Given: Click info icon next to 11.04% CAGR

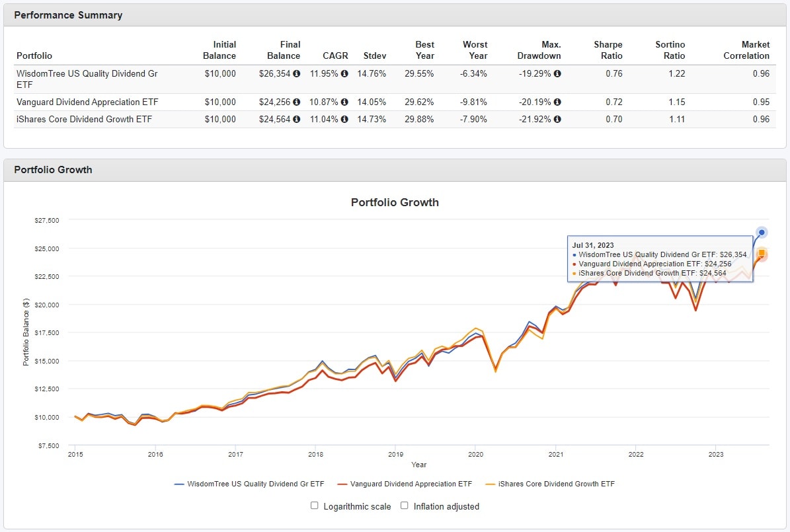Looking at the screenshot, I should (344, 120).
